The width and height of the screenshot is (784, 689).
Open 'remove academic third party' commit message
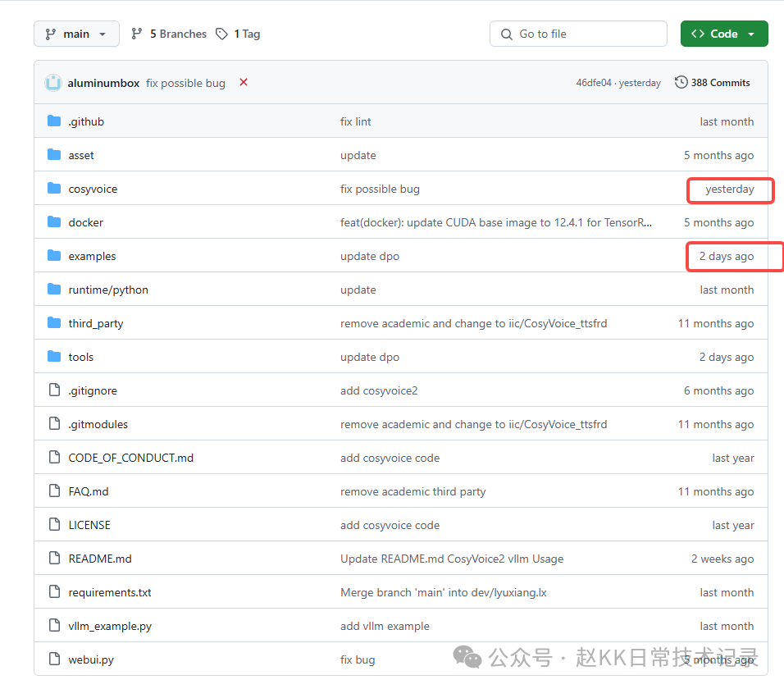point(413,491)
